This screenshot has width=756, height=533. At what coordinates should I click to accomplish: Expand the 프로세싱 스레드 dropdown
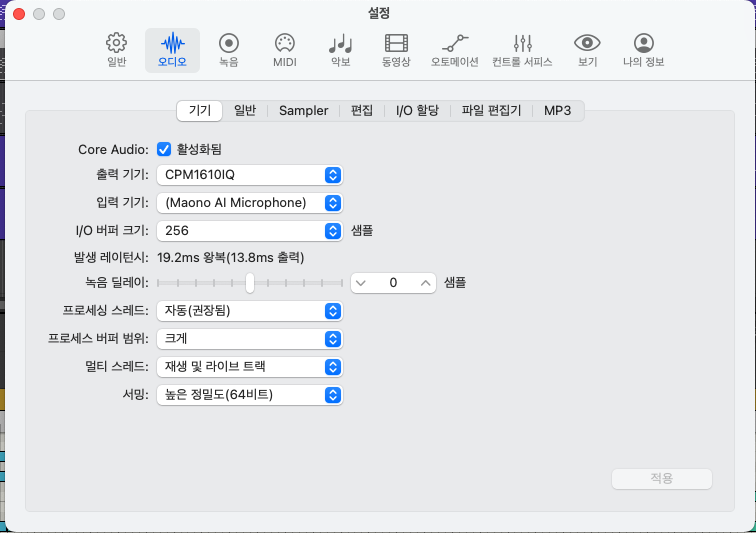click(250, 311)
